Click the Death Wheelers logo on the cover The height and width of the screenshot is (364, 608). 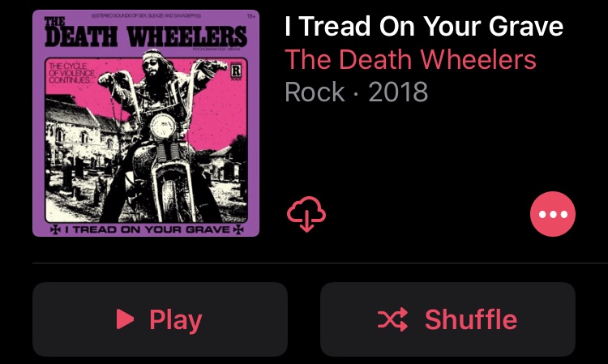[145, 33]
